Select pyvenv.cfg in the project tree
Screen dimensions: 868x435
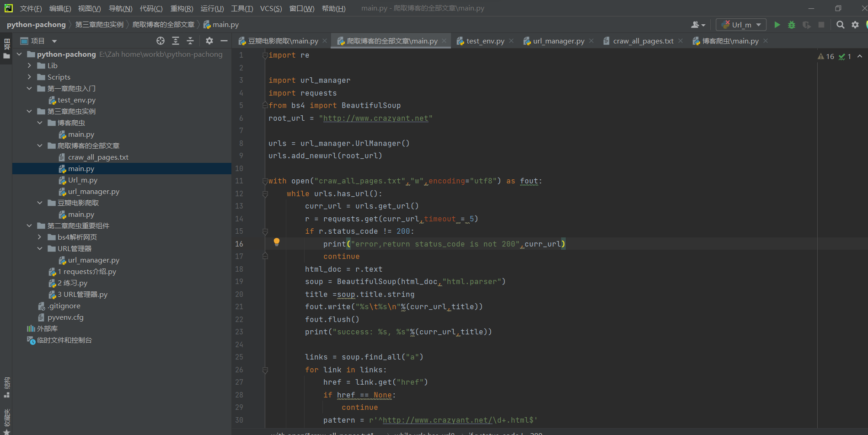(65, 317)
